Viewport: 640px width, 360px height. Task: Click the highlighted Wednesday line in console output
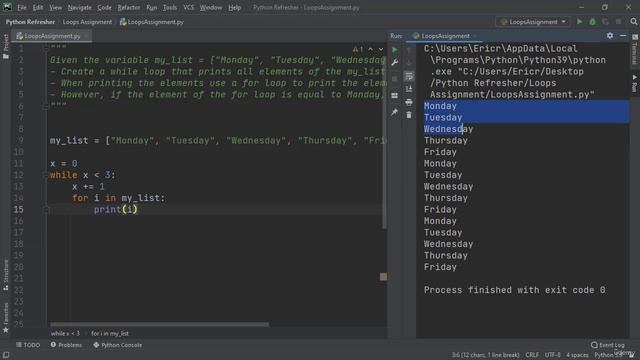pyautogui.click(x=448, y=129)
